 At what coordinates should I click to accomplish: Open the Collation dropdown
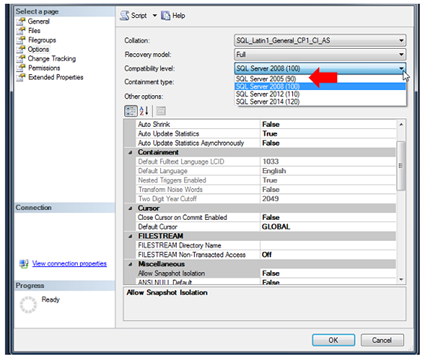point(320,41)
